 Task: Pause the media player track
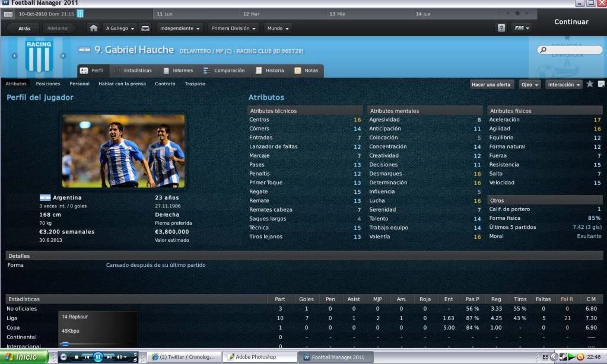coord(98,357)
